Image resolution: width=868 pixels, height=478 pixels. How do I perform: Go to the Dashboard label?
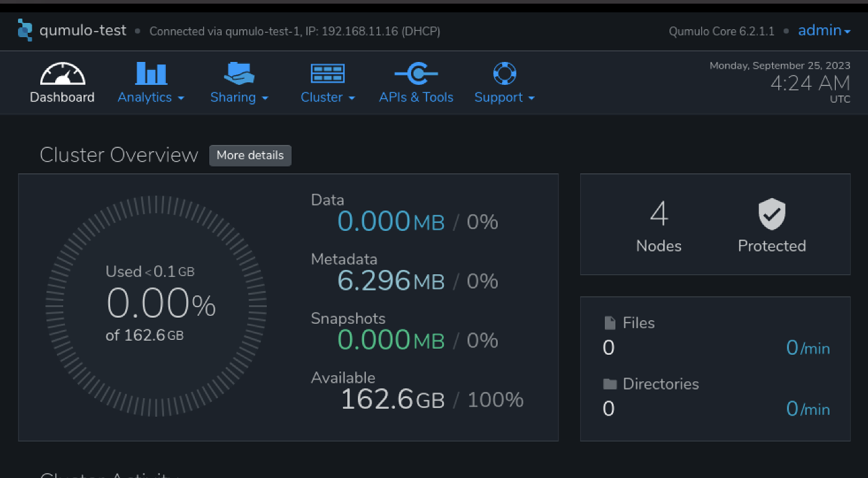click(x=62, y=97)
